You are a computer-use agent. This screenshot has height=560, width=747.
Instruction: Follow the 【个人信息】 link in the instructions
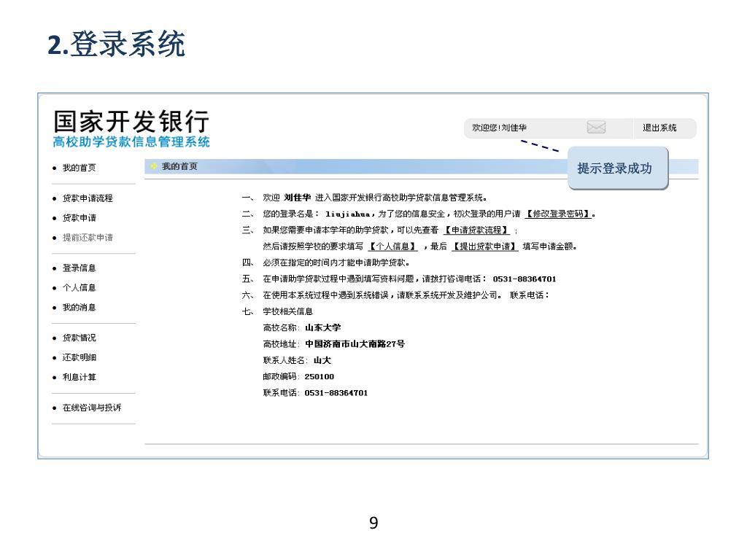click(x=392, y=246)
